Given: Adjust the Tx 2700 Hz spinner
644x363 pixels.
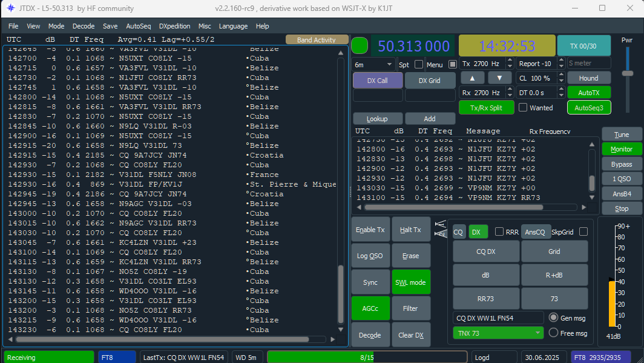Looking at the screenshot, I should [487, 64].
